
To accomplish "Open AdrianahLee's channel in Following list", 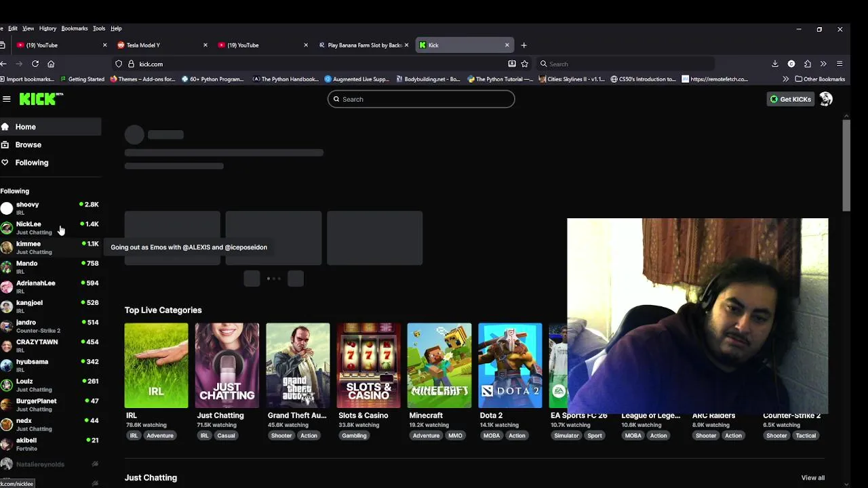I will coord(51,287).
